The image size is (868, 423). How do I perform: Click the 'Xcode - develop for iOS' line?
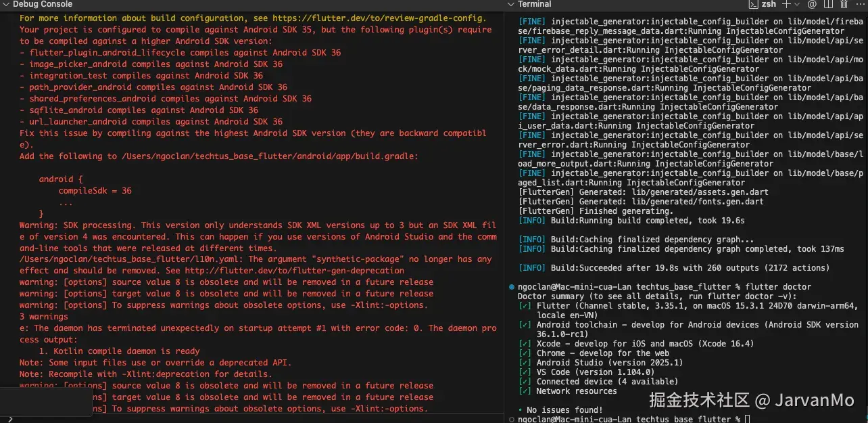coord(635,344)
